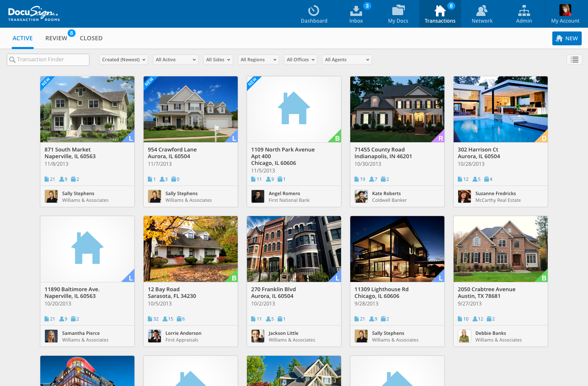Viewport: 588px width, 386px height.
Task: Click Suzanne Fredricks' avatar photo
Action: pos(465,196)
